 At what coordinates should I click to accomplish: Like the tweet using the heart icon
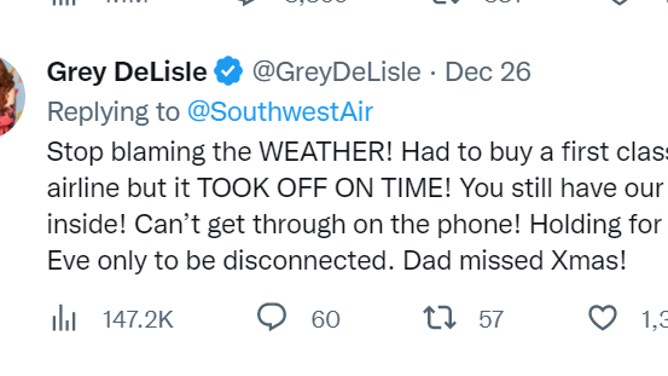click(602, 318)
